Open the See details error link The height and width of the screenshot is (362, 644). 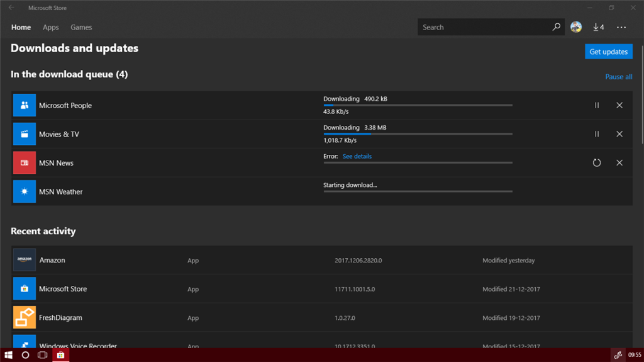pos(357,156)
